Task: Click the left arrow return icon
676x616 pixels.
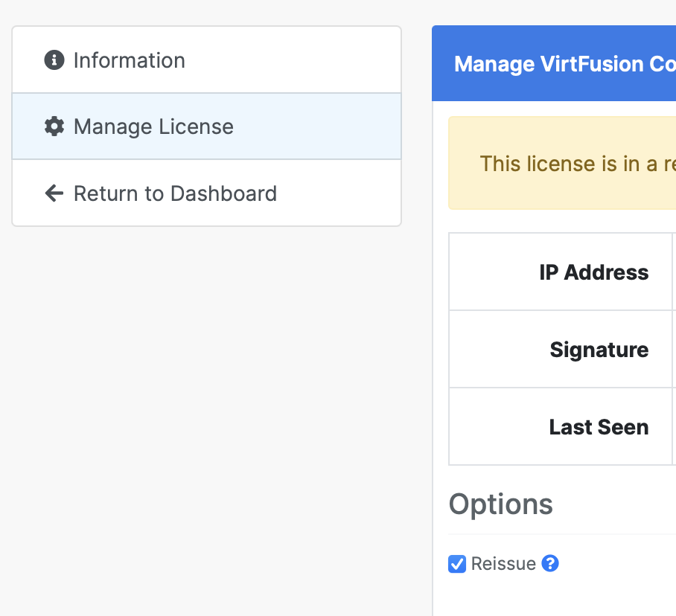Action: [x=54, y=193]
